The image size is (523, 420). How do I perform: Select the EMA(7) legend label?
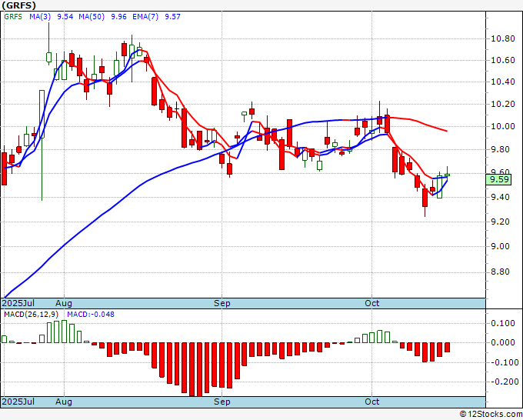(145, 17)
